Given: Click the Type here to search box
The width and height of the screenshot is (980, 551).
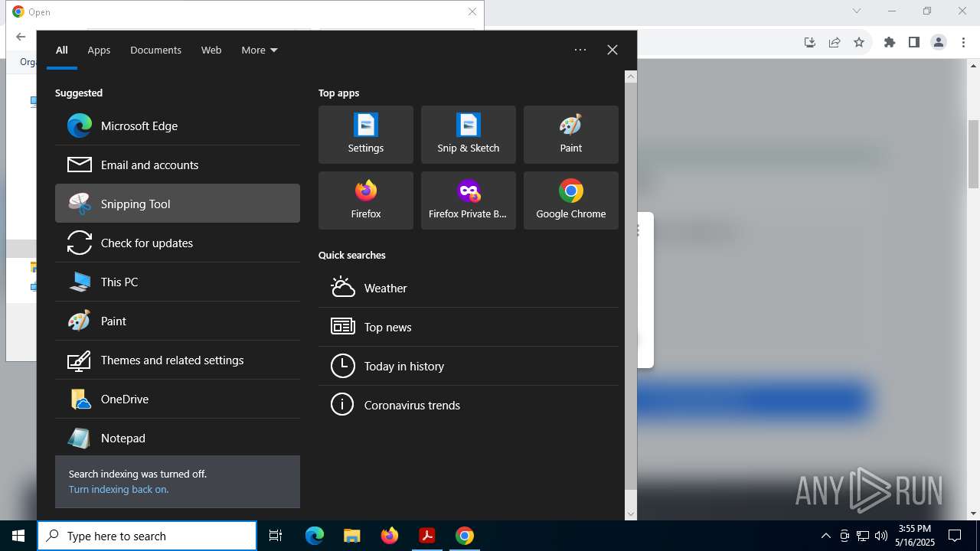Looking at the screenshot, I should pos(147,536).
